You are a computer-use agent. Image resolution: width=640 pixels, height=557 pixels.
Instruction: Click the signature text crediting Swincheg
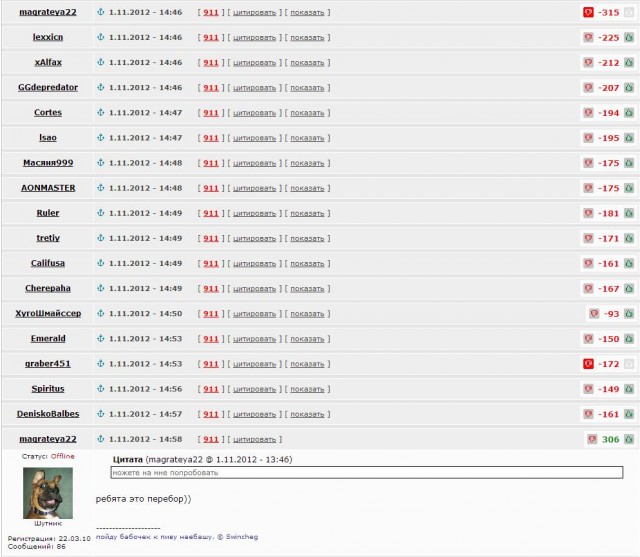(177, 537)
